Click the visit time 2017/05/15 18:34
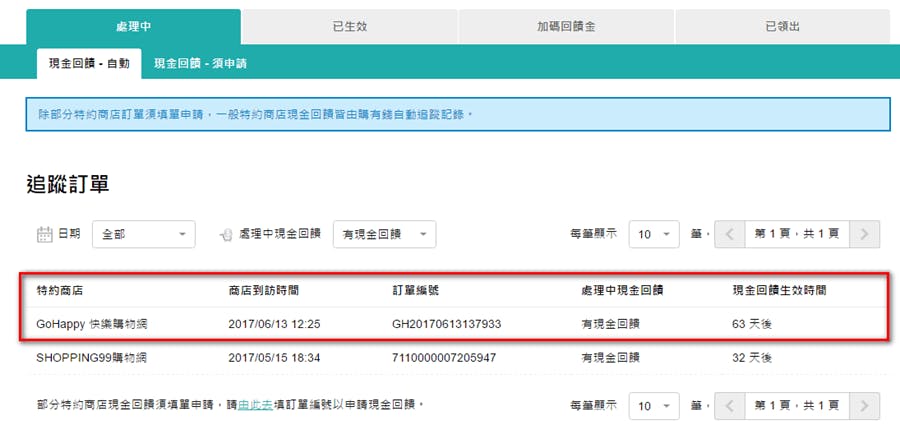The width and height of the screenshot is (900, 425). tap(274, 358)
